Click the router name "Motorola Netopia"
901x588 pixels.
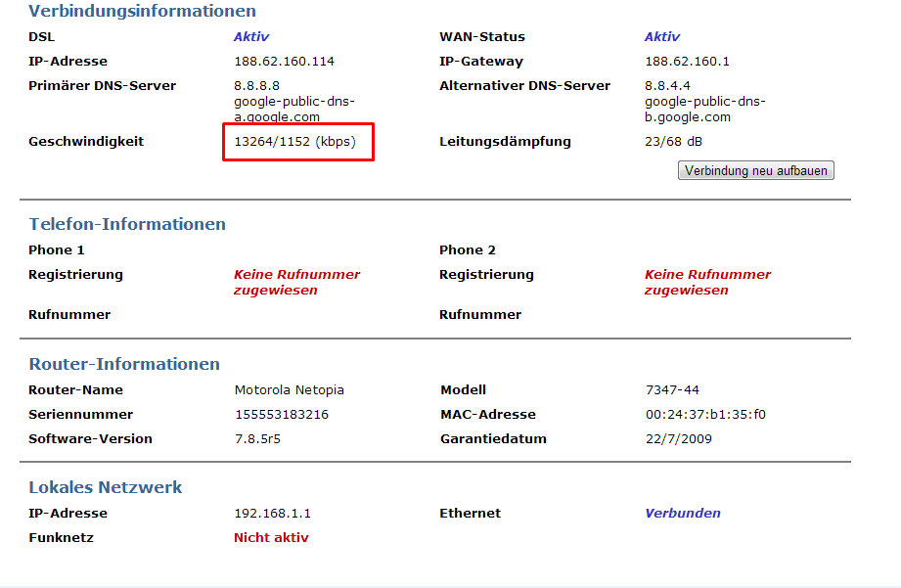pos(289,390)
